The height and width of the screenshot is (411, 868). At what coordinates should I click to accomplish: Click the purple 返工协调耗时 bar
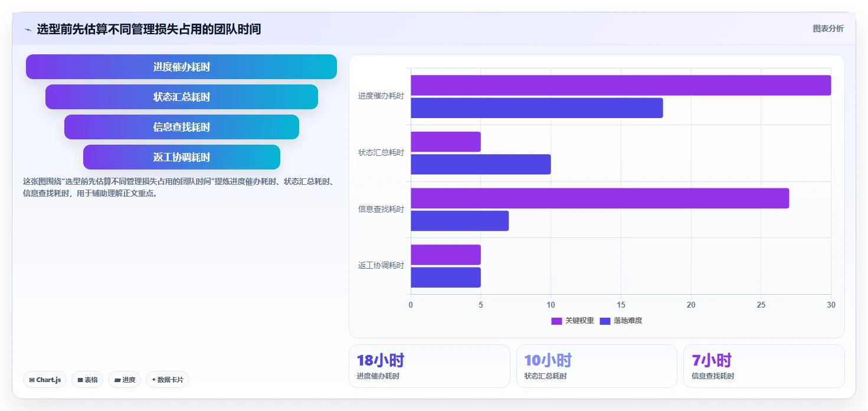pyautogui.click(x=446, y=255)
